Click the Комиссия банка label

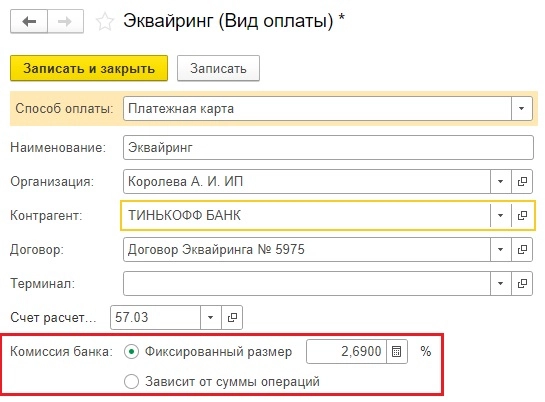point(62,352)
